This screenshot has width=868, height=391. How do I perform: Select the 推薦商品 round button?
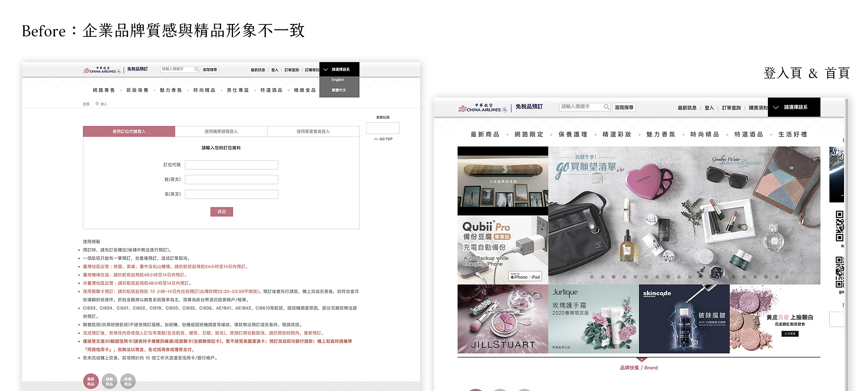tap(109, 381)
